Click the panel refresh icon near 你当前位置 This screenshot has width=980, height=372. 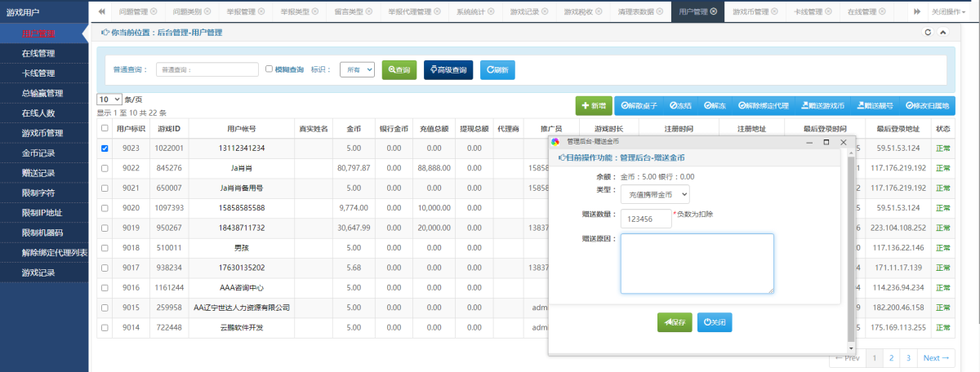coord(927,33)
